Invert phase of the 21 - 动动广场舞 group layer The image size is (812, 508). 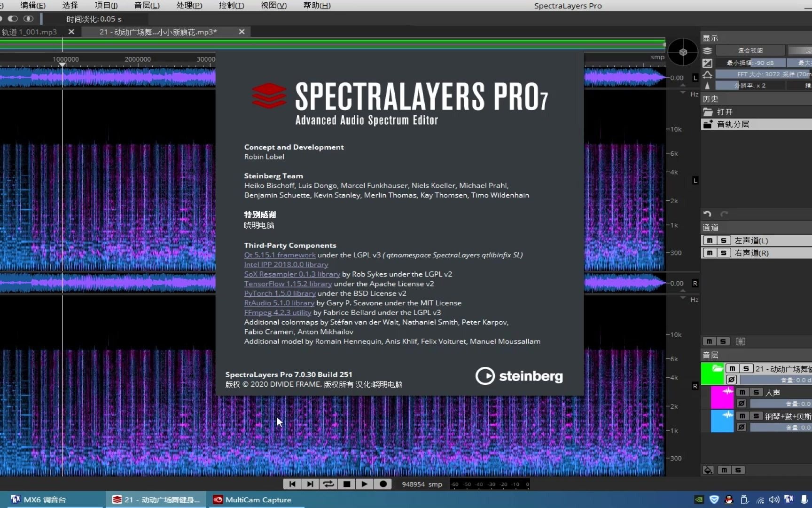732,380
